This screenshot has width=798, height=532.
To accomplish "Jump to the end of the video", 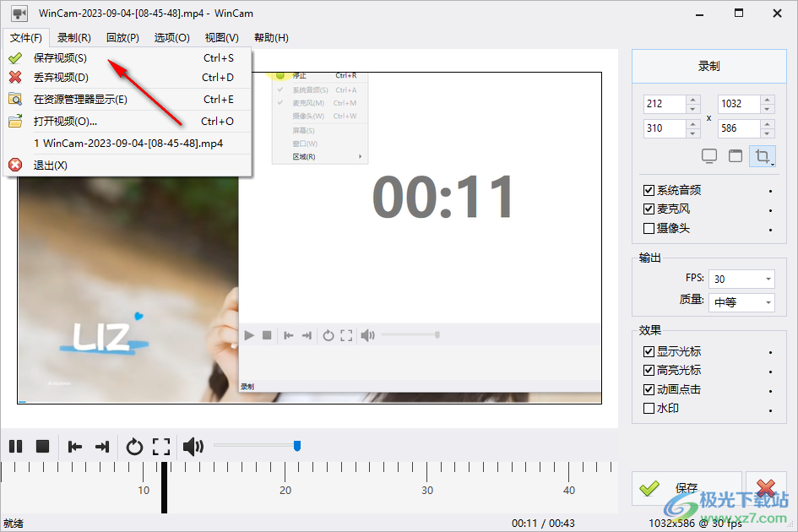I will coord(102,447).
